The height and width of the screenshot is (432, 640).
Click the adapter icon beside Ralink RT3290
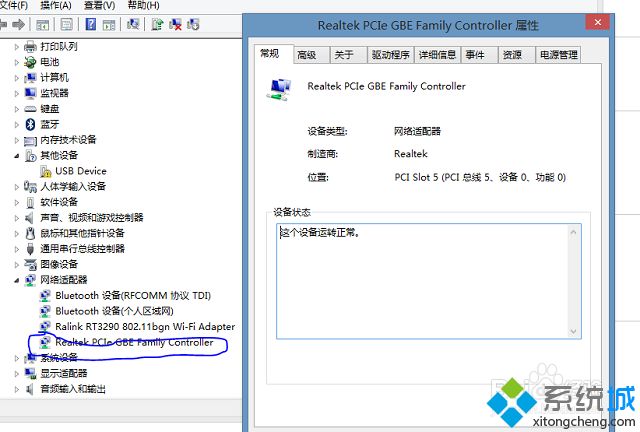(45, 327)
